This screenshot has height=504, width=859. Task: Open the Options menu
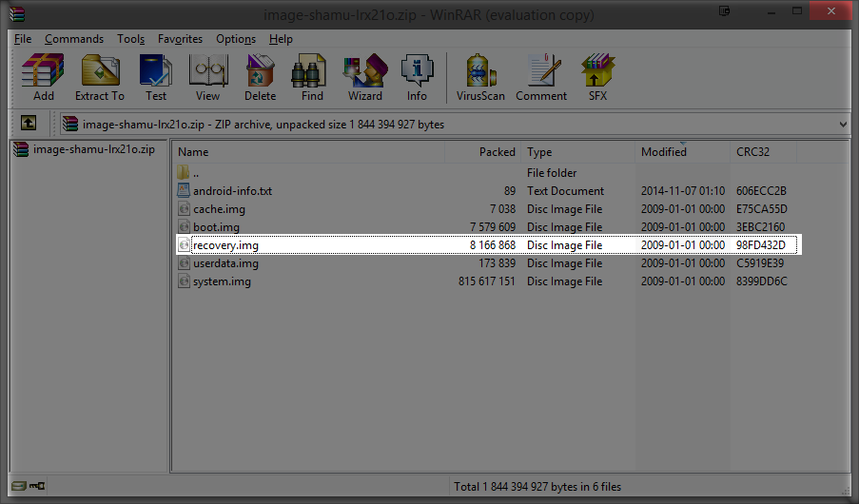tap(236, 39)
